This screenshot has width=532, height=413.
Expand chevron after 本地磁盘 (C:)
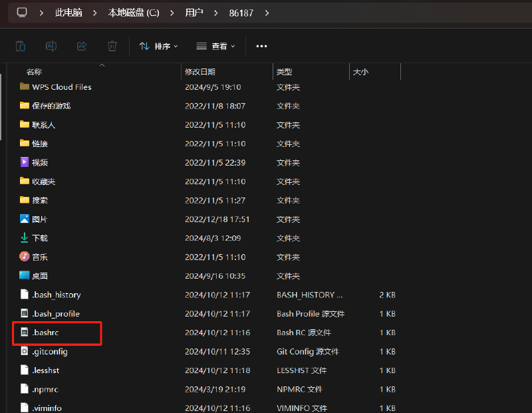tap(172, 13)
